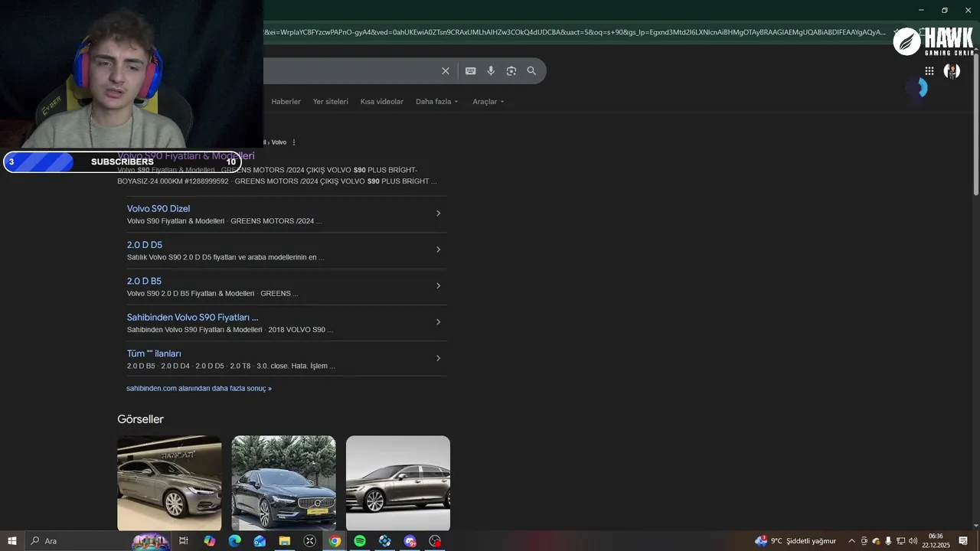Open Spotify from the taskbar
The width and height of the screenshot is (980, 551).
pyautogui.click(x=360, y=541)
